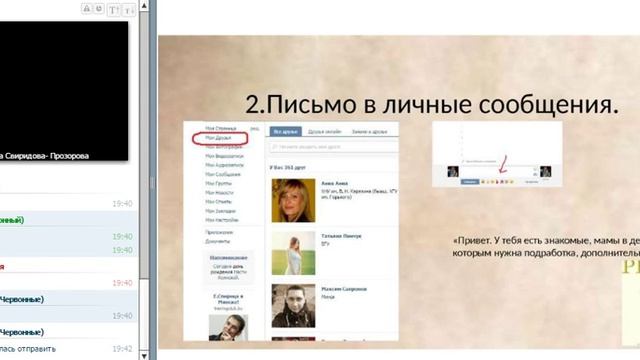Screen dimensions: 640x360
Task: Click the black presenter video window
Action: (64, 91)
